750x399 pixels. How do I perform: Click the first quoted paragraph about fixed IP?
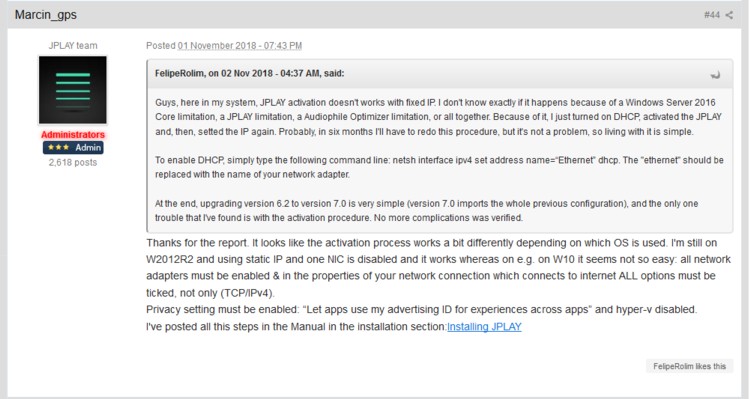pos(438,117)
